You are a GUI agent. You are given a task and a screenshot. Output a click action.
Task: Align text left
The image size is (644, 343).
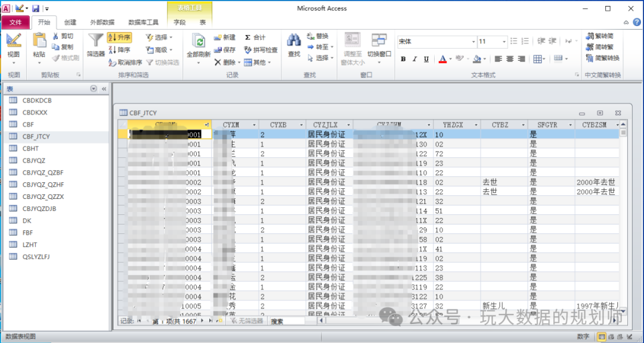point(498,59)
